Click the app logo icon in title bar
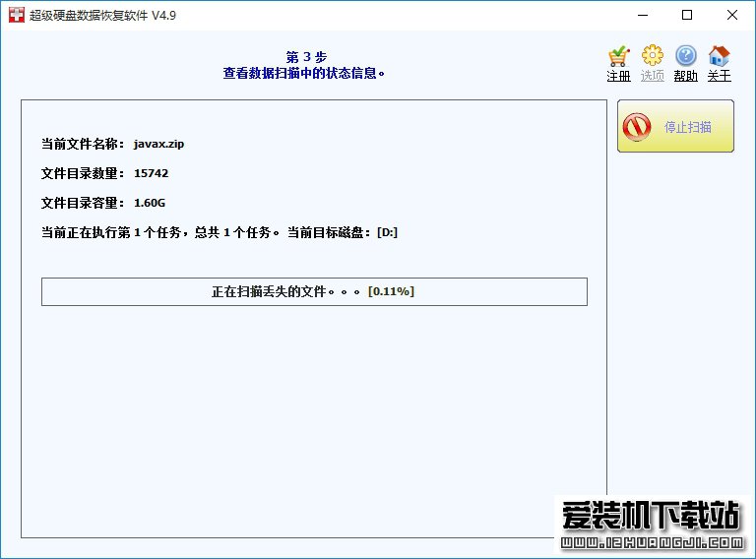The width and height of the screenshot is (756, 559). 17,15
